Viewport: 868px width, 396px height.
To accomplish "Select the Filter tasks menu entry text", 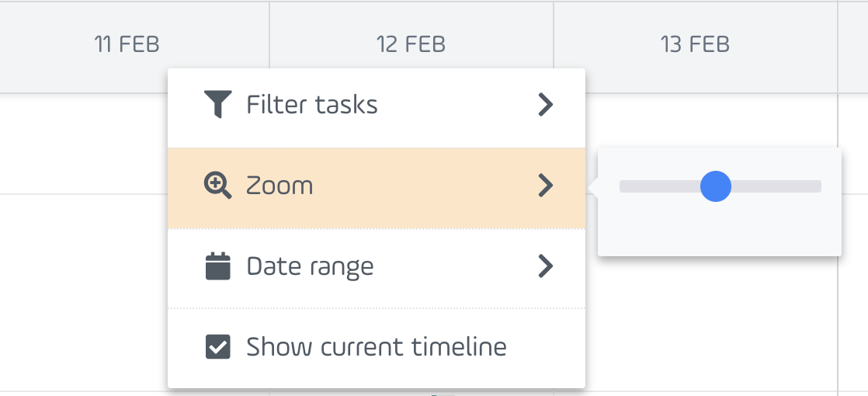I will (312, 105).
